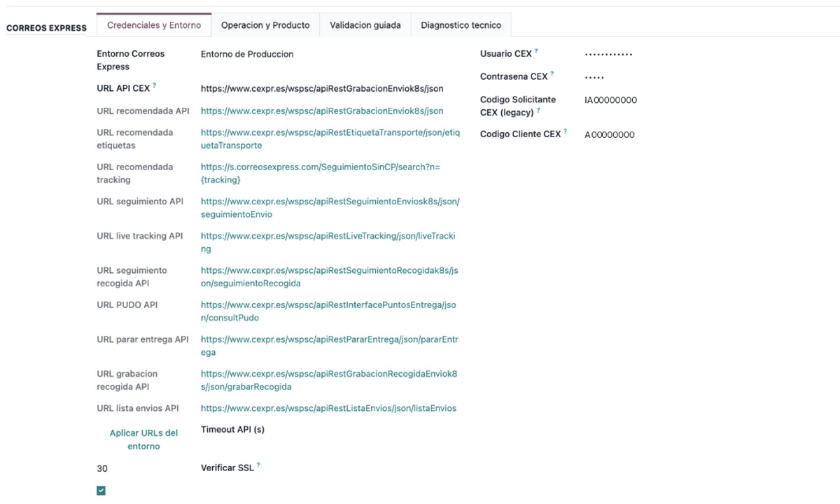Toggle the Verificar SSL checkbox
The image size is (840, 504).
point(101,491)
